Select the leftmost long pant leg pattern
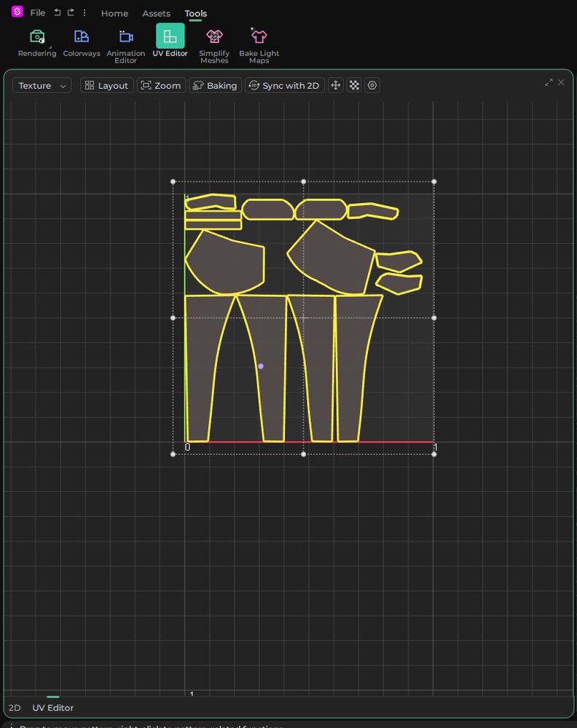 [200, 367]
